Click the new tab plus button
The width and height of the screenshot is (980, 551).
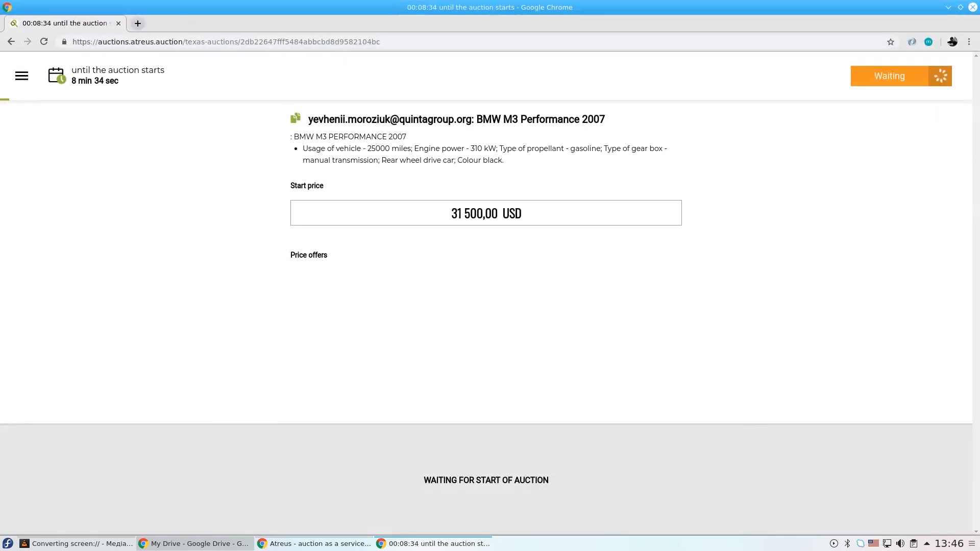(x=137, y=23)
